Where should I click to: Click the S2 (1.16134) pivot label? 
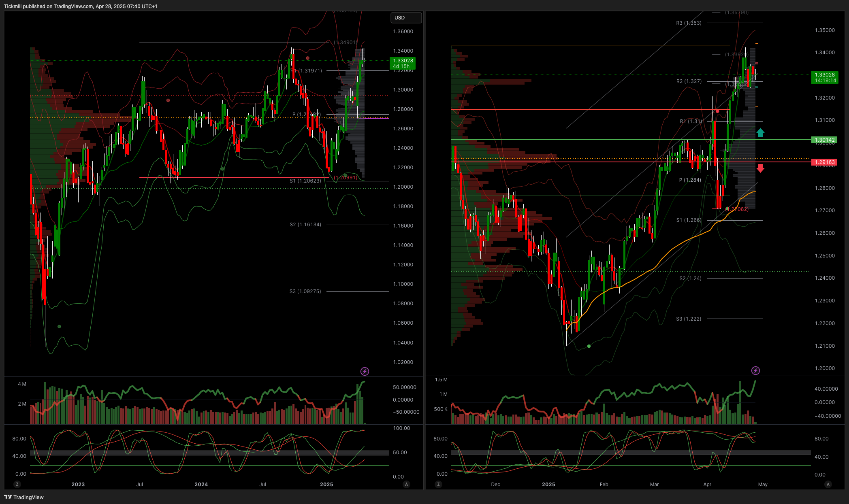tap(305, 225)
